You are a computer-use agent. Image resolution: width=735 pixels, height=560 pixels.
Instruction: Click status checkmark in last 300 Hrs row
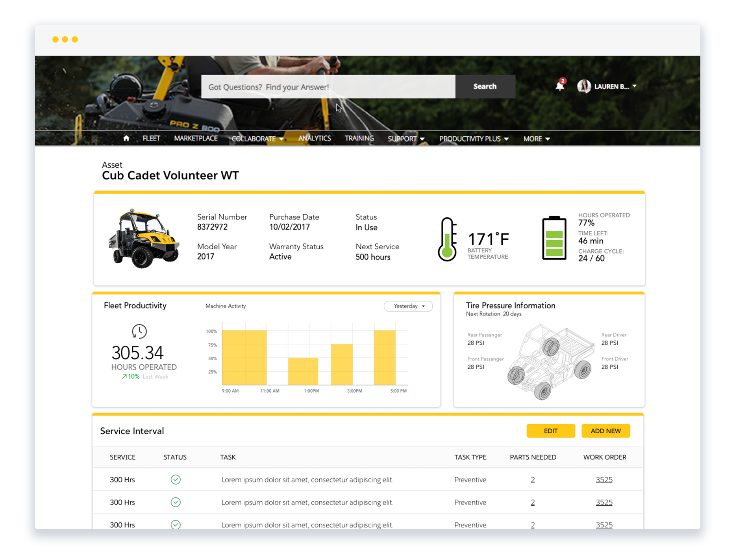tap(176, 525)
